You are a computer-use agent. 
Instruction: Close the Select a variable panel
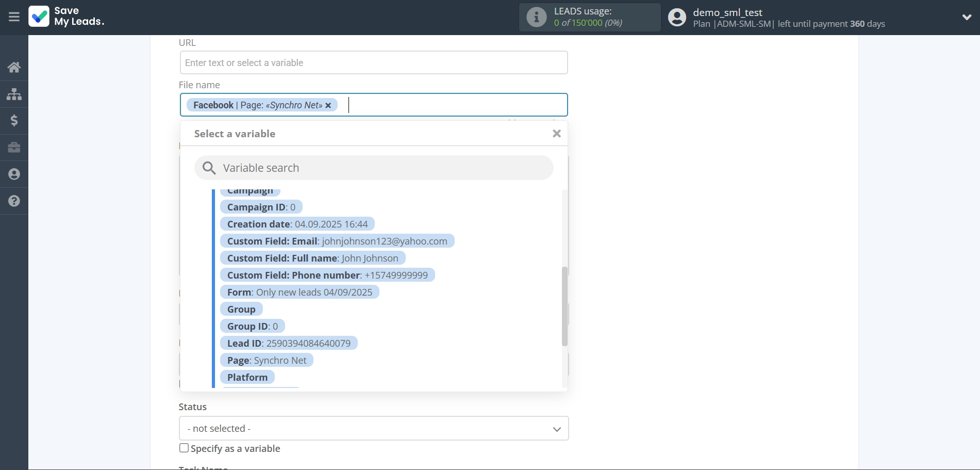click(556, 134)
